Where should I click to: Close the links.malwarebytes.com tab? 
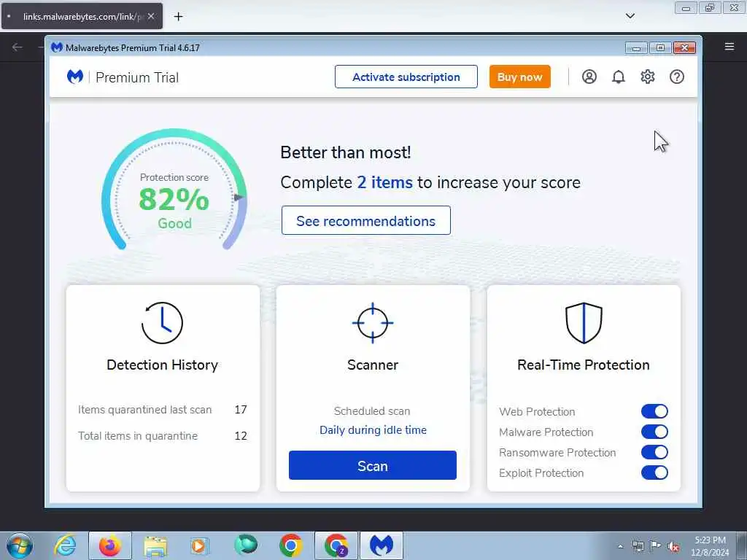[151, 17]
